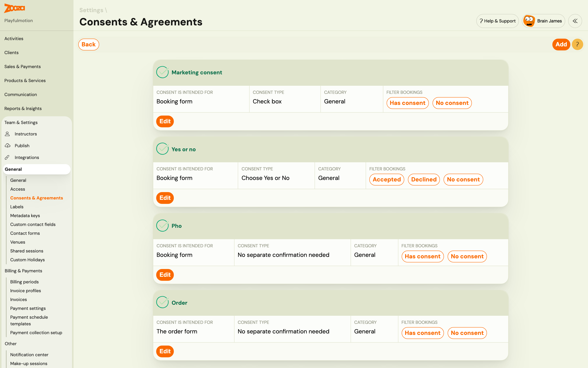Open Help & Support

click(497, 21)
